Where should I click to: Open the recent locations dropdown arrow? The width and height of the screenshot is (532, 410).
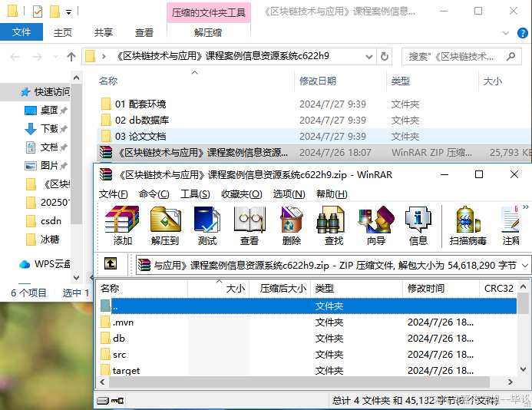[x=55, y=56]
